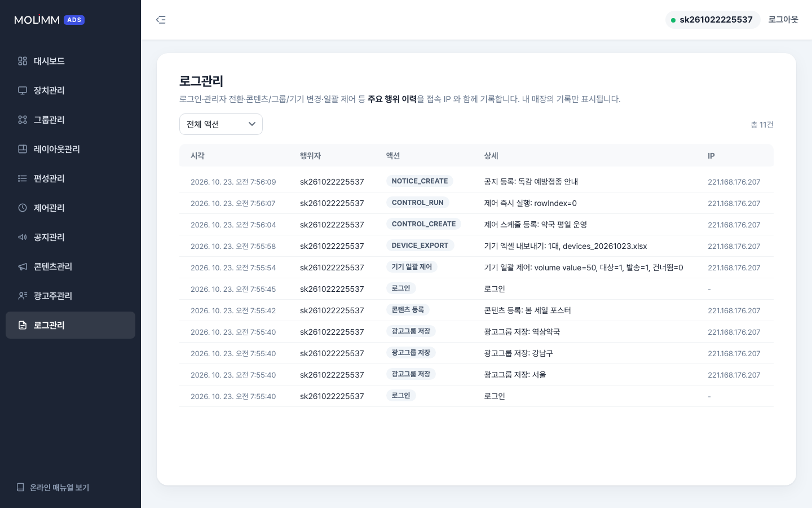The width and height of the screenshot is (812, 508).
Task: Click the 상세 column header
Action: tap(491, 156)
